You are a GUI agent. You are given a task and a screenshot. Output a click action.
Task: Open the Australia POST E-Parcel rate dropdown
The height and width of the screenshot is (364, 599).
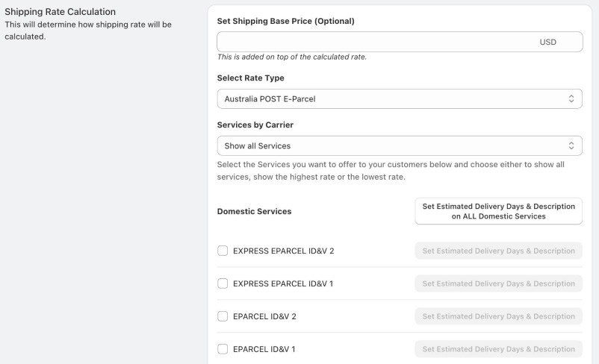[400, 98]
